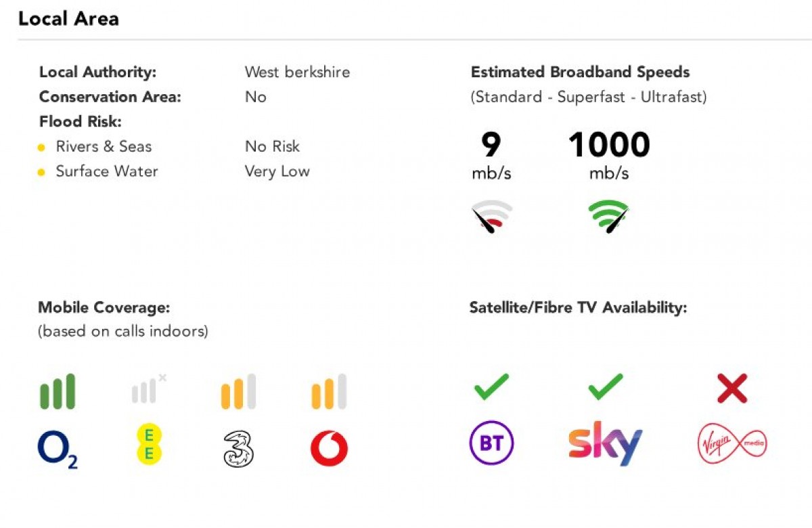
Task: Click the yellow dot beside Surface Water
Action: coord(41,173)
